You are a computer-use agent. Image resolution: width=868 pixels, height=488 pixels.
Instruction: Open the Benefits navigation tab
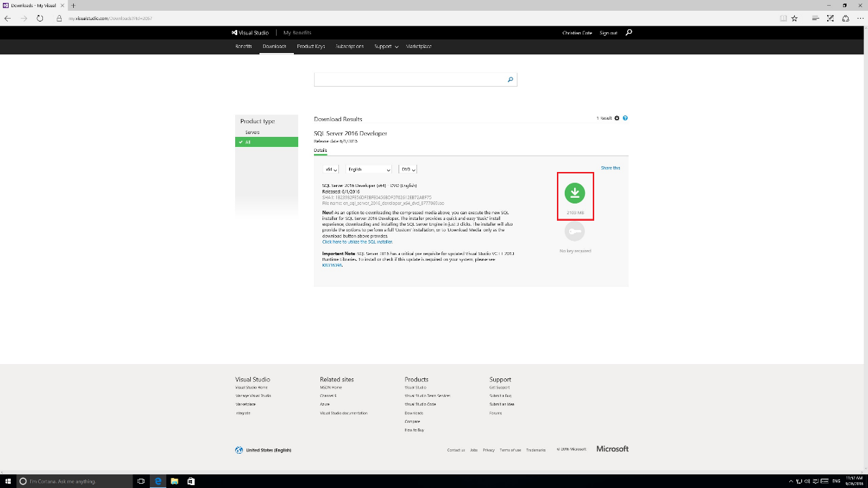click(x=244, y=47)
